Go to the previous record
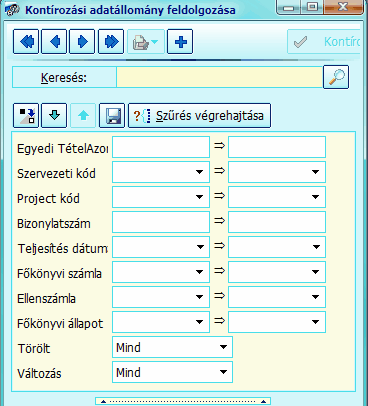 54,42
